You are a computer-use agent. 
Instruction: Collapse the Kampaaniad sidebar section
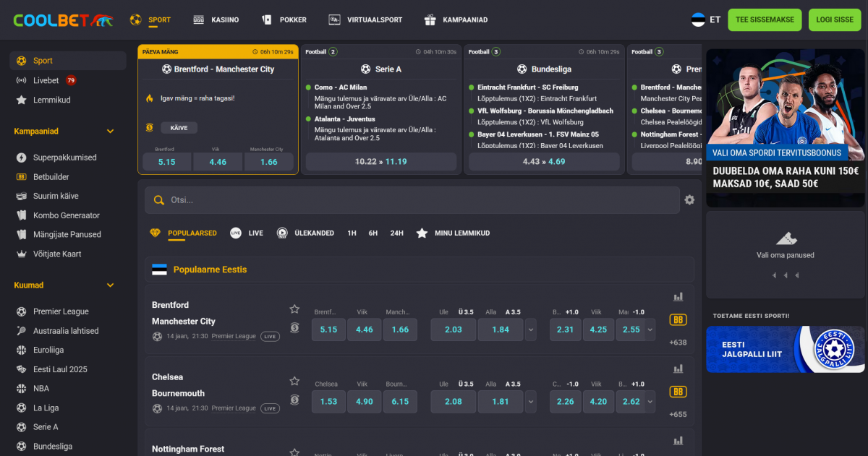111,132
